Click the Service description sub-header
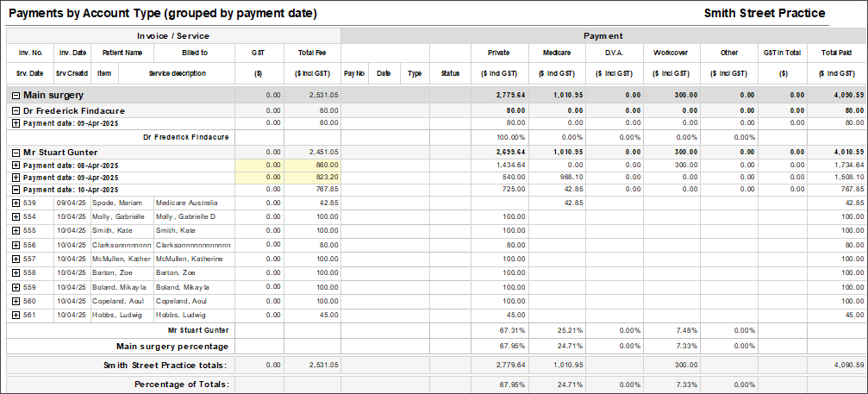Screen dimensions: 868x394 178,73
